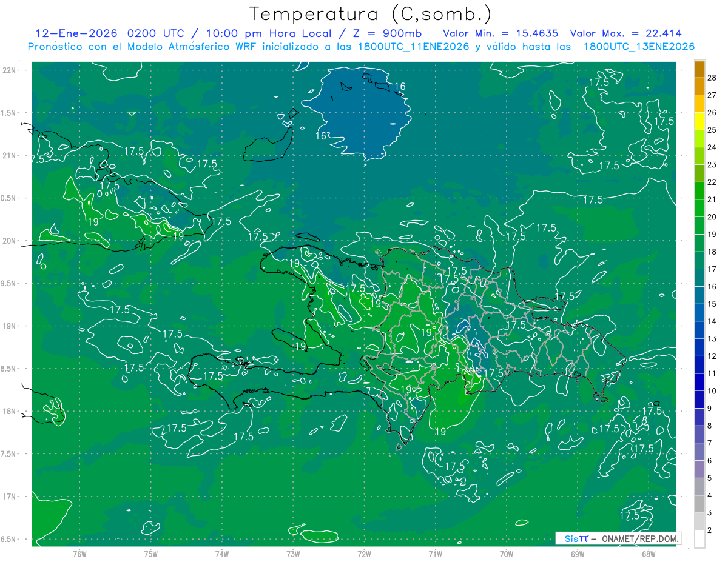Click the "20N" latitude axis label
The height and width of the screenshot is (562, 728).
pos(9,241)
